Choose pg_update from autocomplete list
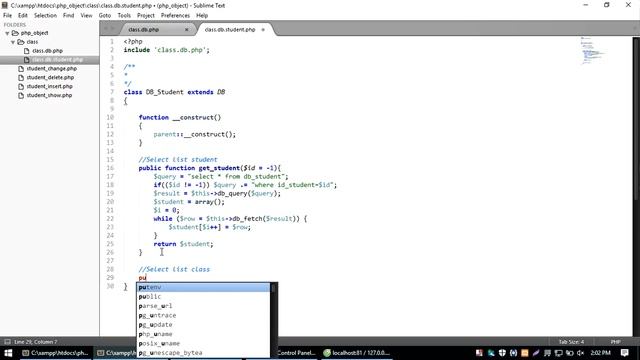This screenshot has height=360, width=640. pyautogui.click(x=203, y=325)
